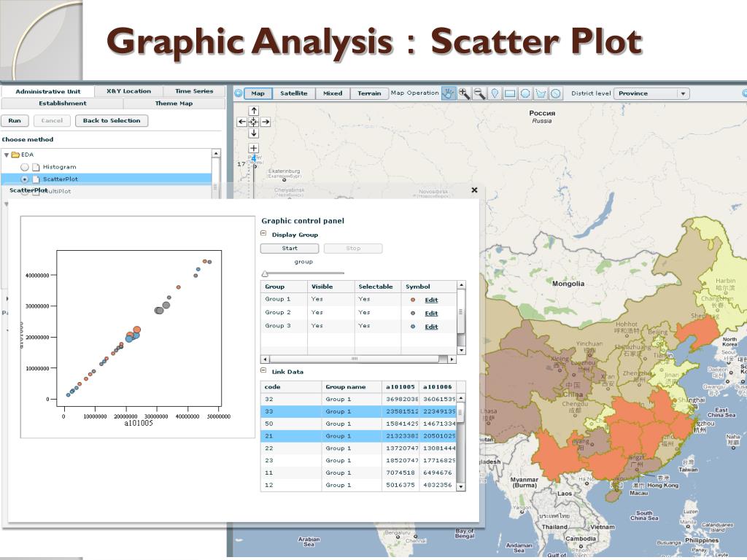Click the Back to Selection button
Image resolution: width=747 pixels, height=560 pixels.
[112, 120]
